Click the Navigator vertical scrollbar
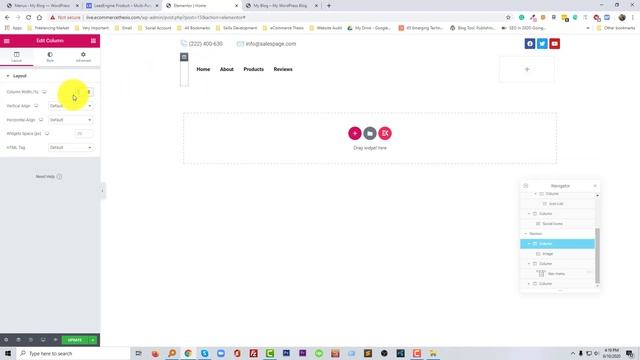This screenshot has width=640, height=360. [598, 256]
